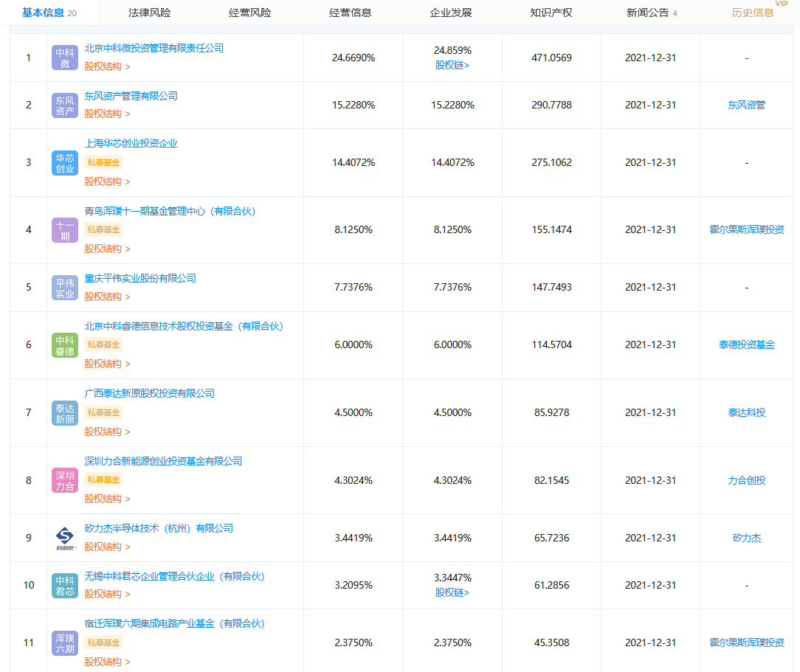Expand 股权结构 for 上海华芯创业投资企业
The height and width of the screenshot is (672, 800).
(107, 181)
